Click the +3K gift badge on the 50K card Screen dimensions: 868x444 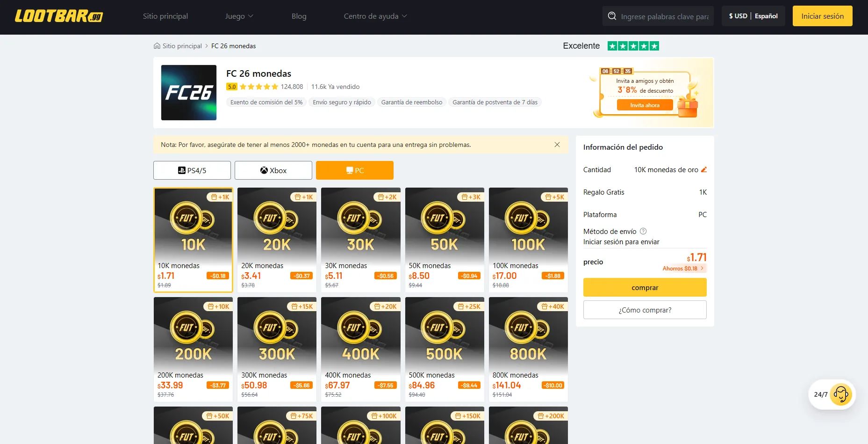pyautogui.click(x=471, y=197)
